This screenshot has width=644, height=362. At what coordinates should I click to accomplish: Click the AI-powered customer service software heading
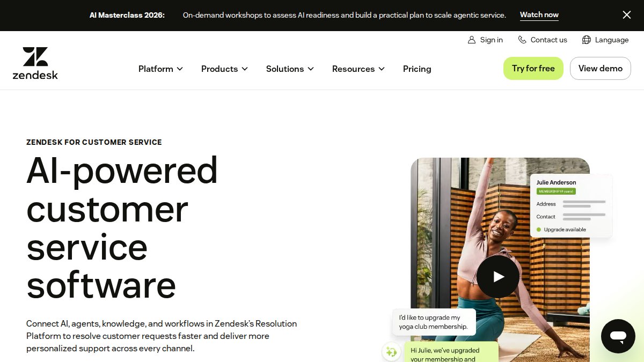click(x=122, y=227)
